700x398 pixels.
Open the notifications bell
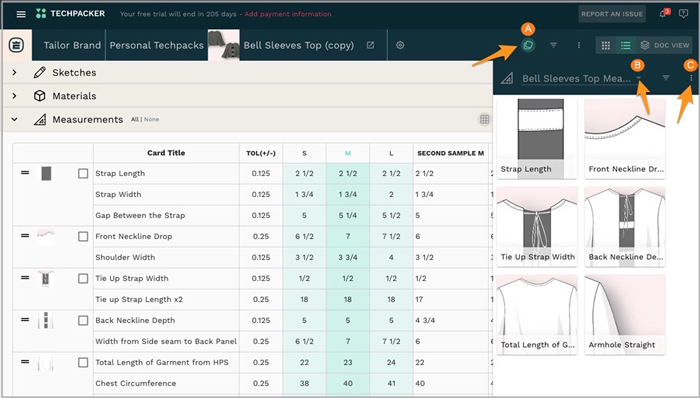pyautogui.click(x=664, y=14)
